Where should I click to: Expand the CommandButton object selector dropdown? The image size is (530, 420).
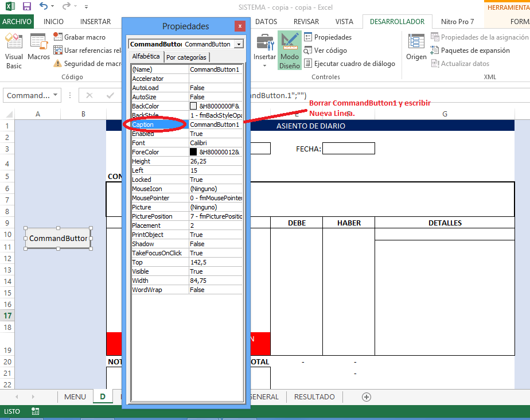click(239, 44)
